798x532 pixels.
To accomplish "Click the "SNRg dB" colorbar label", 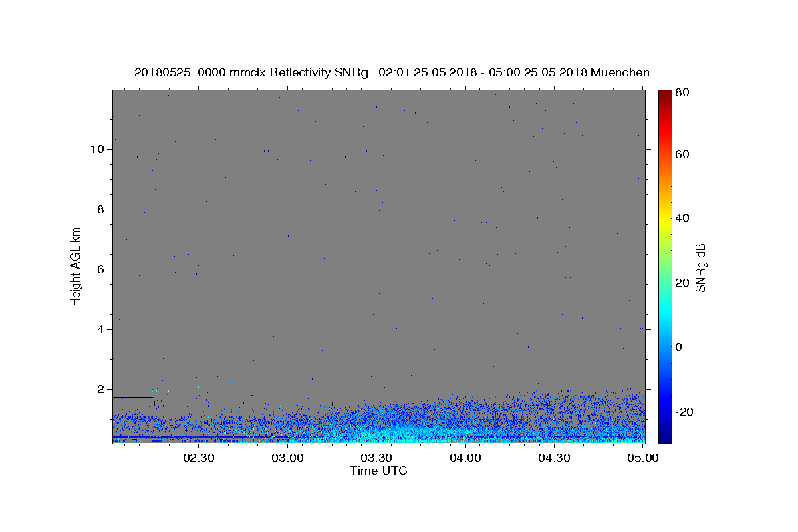I will pyautogui.click(x=700, y=268).
